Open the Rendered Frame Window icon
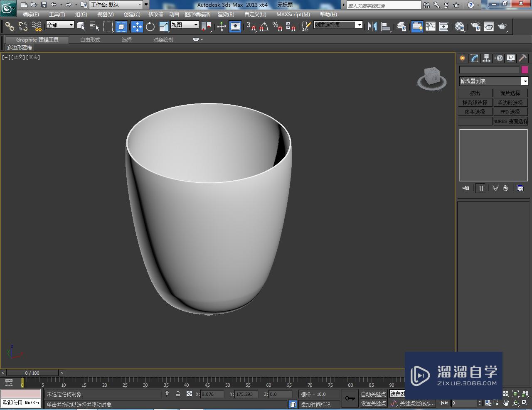The height and width of the screenshot is (410, 532). coord(488,26)
